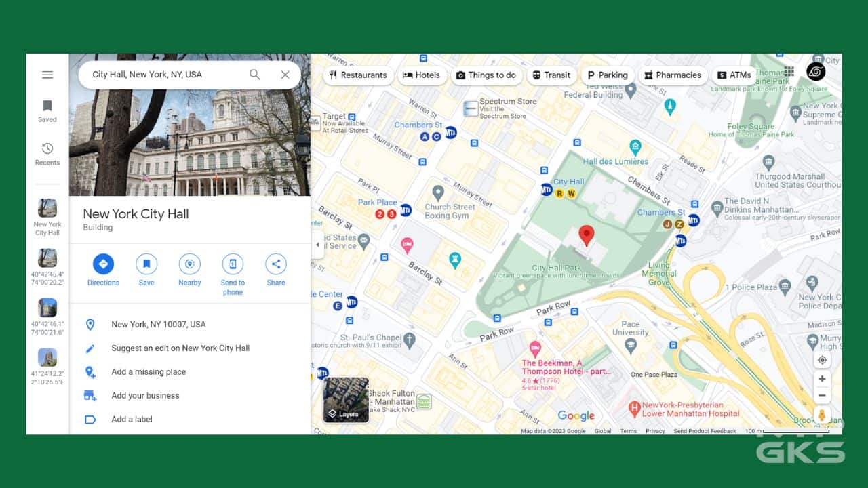Zoom in on the map
The image size is (868, 488).
point(822,379)
